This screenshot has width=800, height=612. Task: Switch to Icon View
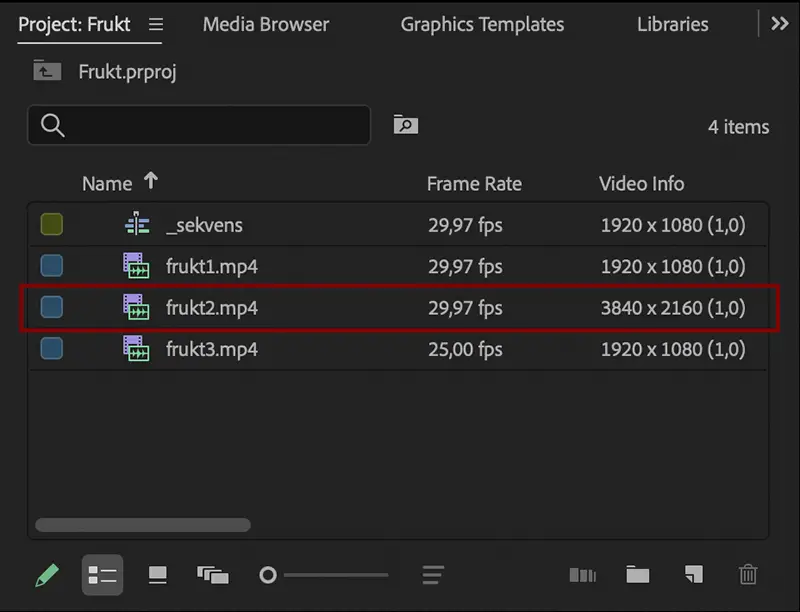pos(158,575)
